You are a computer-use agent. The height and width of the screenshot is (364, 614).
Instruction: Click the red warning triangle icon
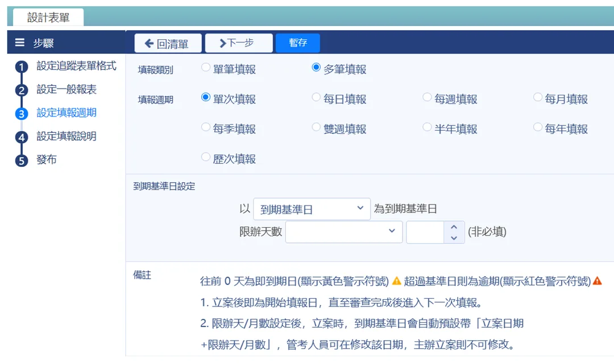597,281
